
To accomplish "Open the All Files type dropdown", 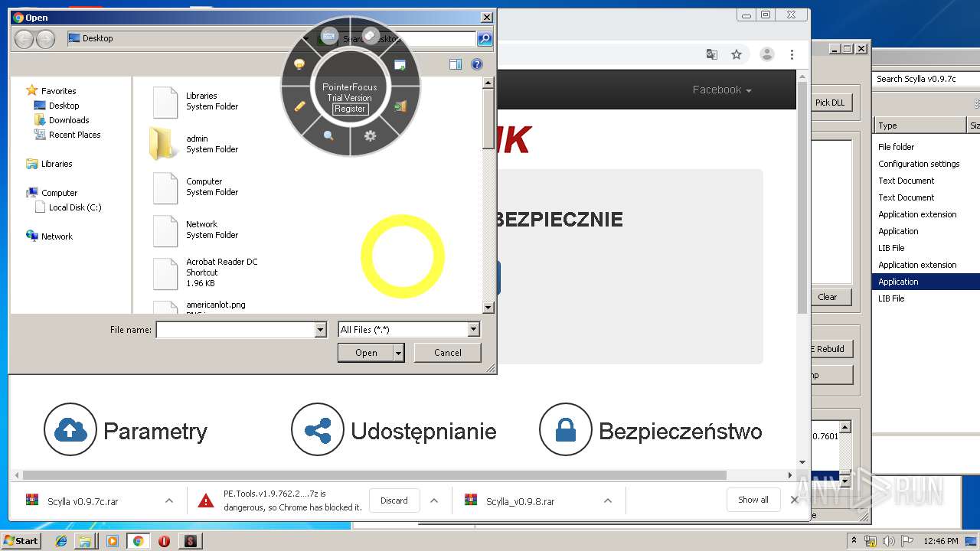I will point(409,330).
